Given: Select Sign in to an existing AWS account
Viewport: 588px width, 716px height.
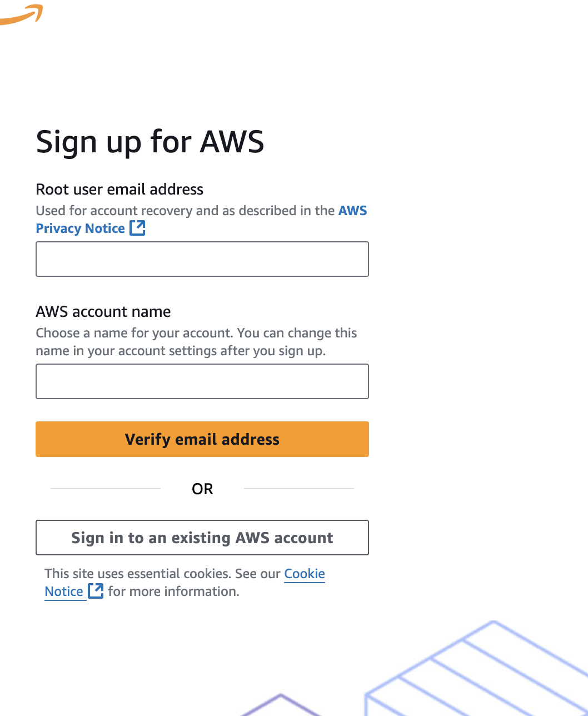Looking at the screenshot, I should click(x=202, y=538).
